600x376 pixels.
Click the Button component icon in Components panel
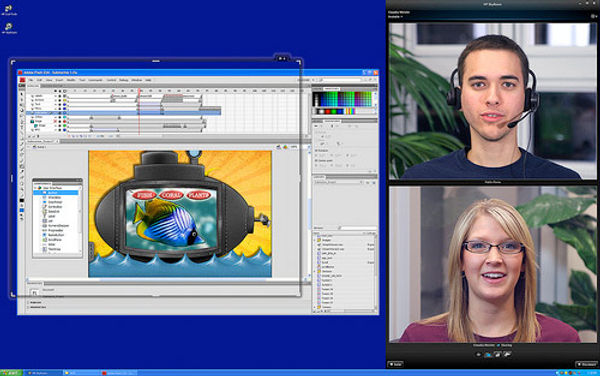tap(44, 192)
